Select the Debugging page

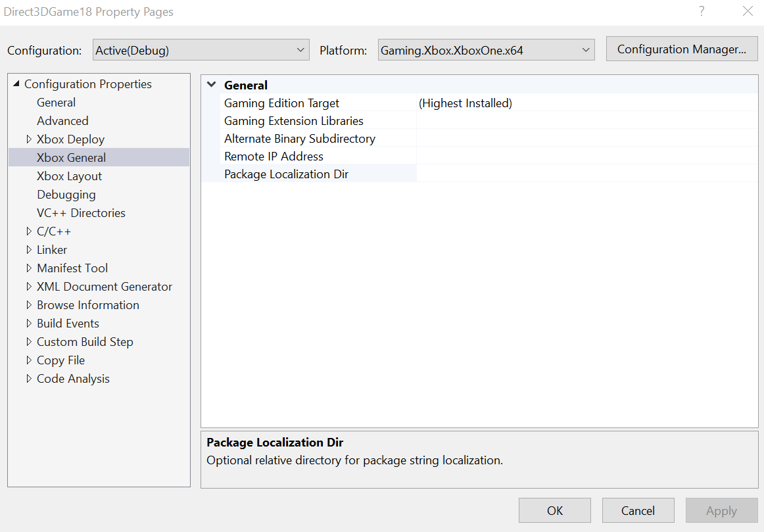click(66, 195)
